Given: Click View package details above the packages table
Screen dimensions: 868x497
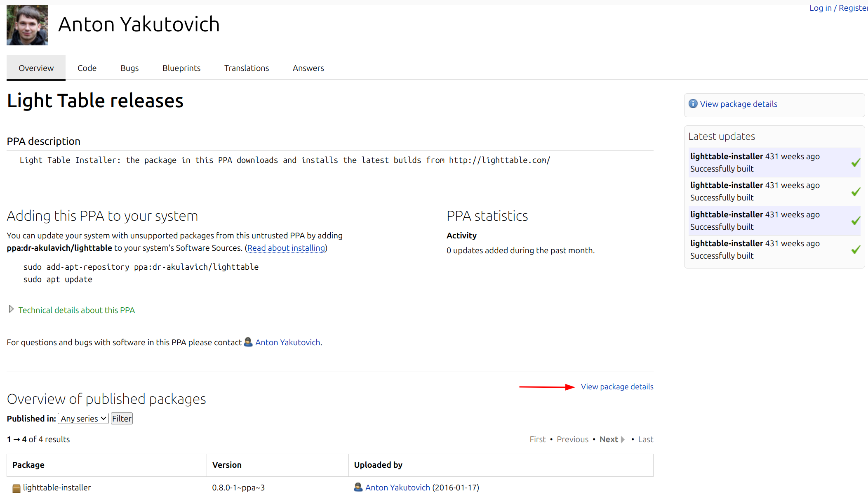Looking at the screenshot, I should point(617,386).
